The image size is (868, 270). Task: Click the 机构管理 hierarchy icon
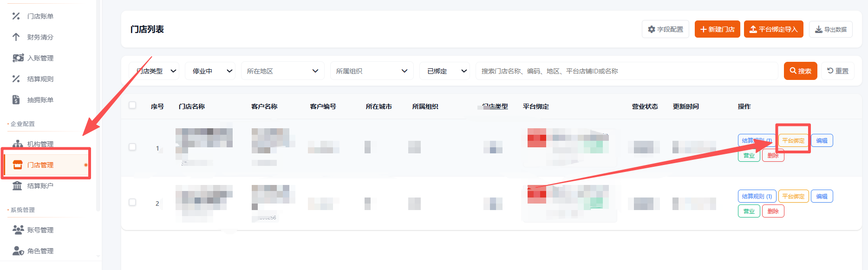18,144
